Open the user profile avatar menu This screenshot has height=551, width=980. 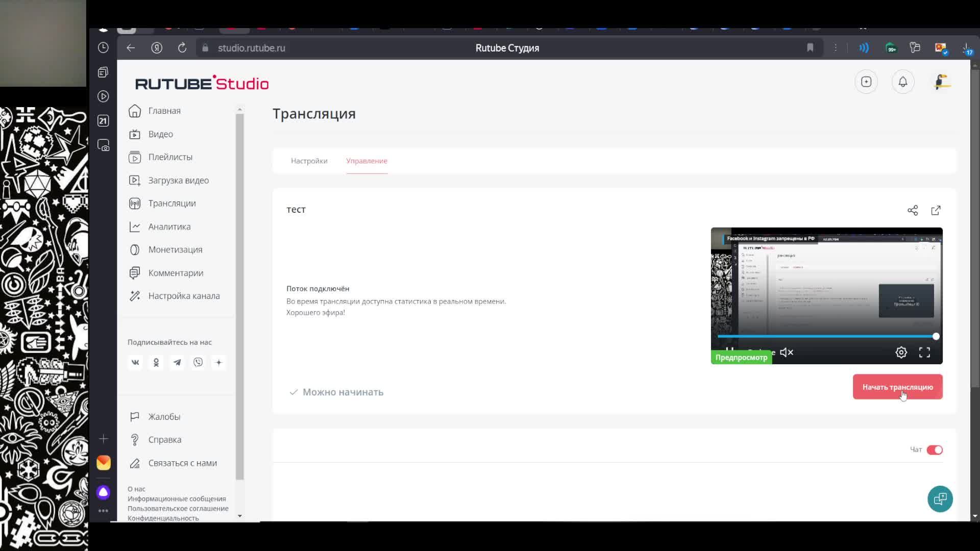pyautogui.click(x=941, y=82)
